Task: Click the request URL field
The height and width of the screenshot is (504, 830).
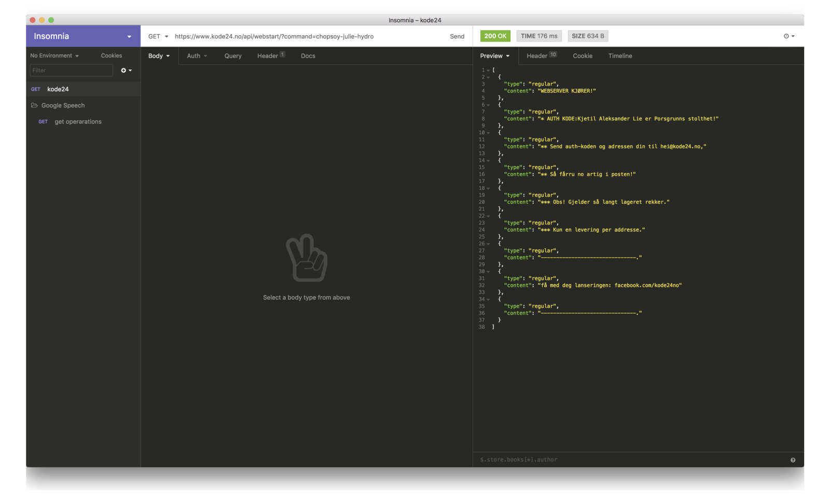Action: [x=309, y=36]
